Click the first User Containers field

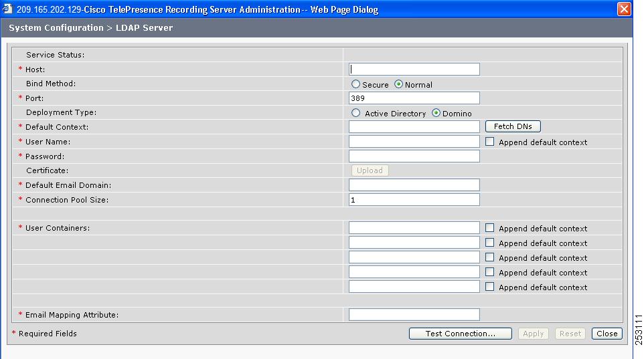pyautogui.click(x=414, y=228)
